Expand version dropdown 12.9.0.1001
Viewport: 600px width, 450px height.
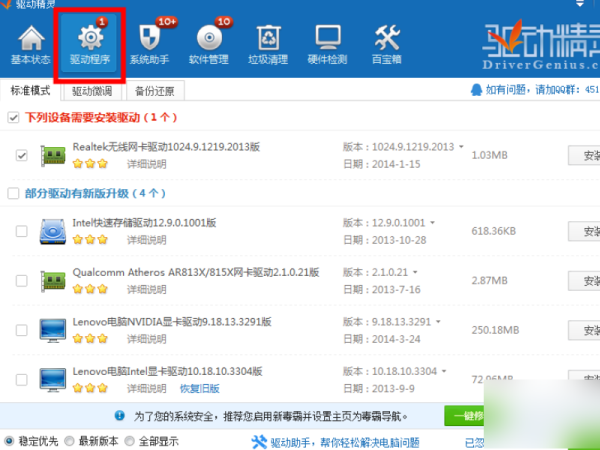pyautogui.click(x=432, y=222)
